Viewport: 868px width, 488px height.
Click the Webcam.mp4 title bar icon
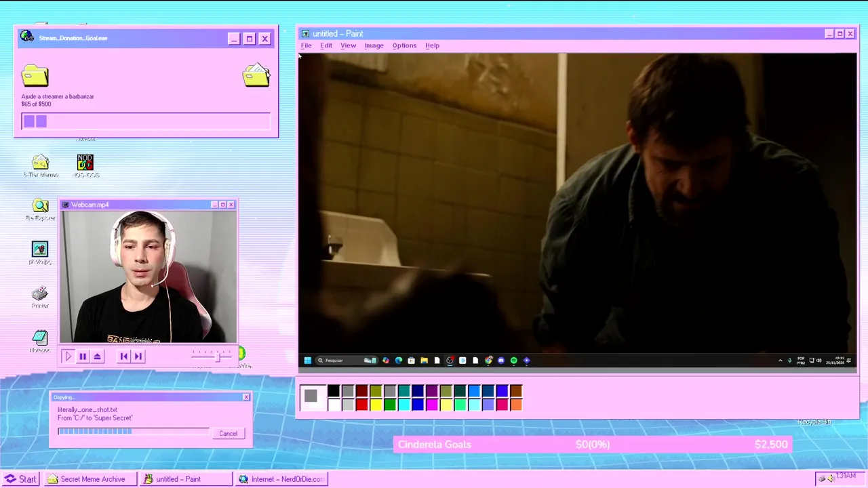(66, 205)
